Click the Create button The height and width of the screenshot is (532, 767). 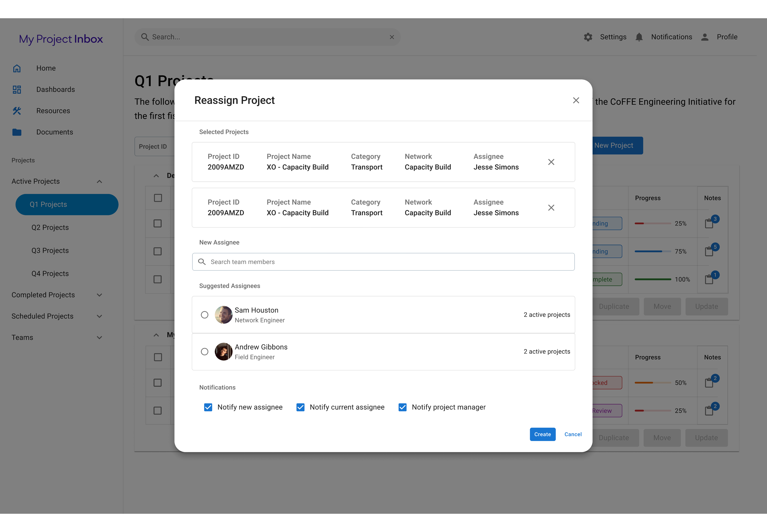[543, 434]
